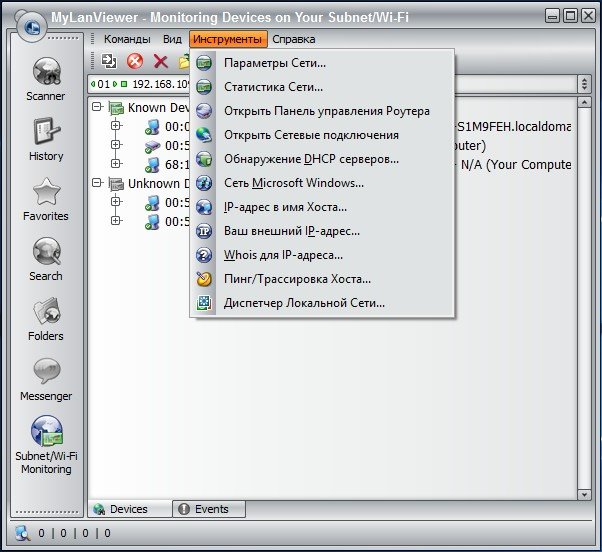602x552 pixels.
Task: Select the Unknown Devices folder label
Action: click(158, 183)
